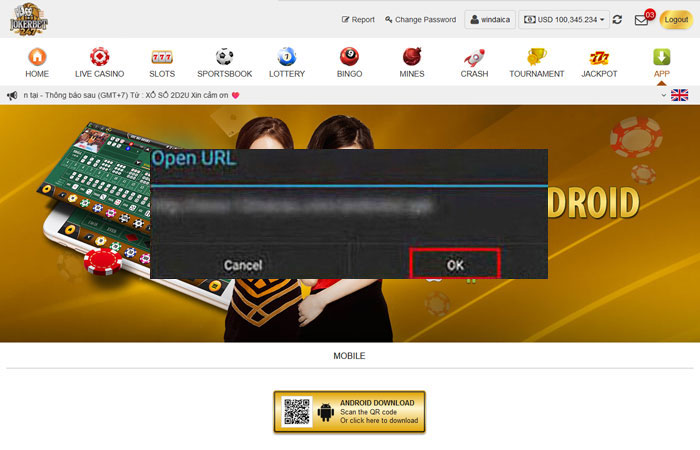Click the refresh balance icon

click(617, 20)
